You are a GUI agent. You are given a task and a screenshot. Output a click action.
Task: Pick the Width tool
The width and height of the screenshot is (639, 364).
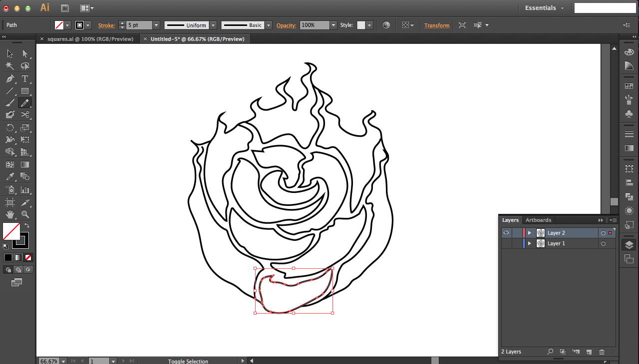pyautogui.click(x=10, y=140)
